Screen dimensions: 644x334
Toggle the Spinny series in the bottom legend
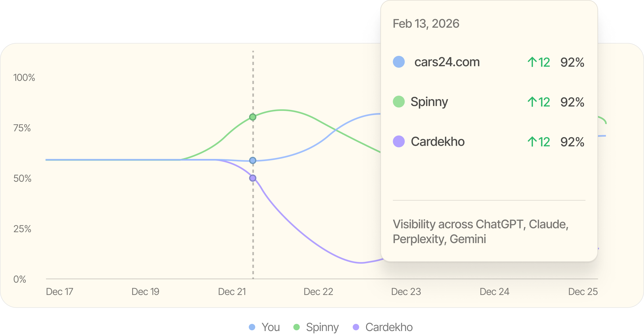click(316, 327)
